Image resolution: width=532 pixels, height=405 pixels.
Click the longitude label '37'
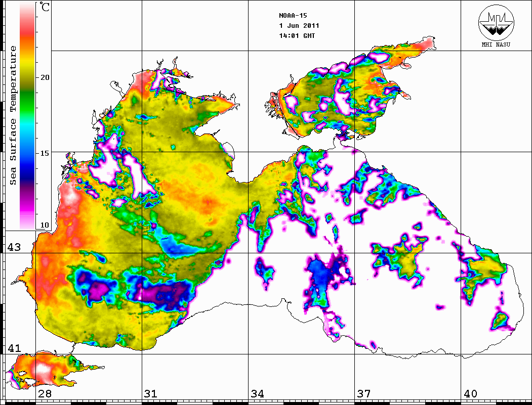click(364, 393)
